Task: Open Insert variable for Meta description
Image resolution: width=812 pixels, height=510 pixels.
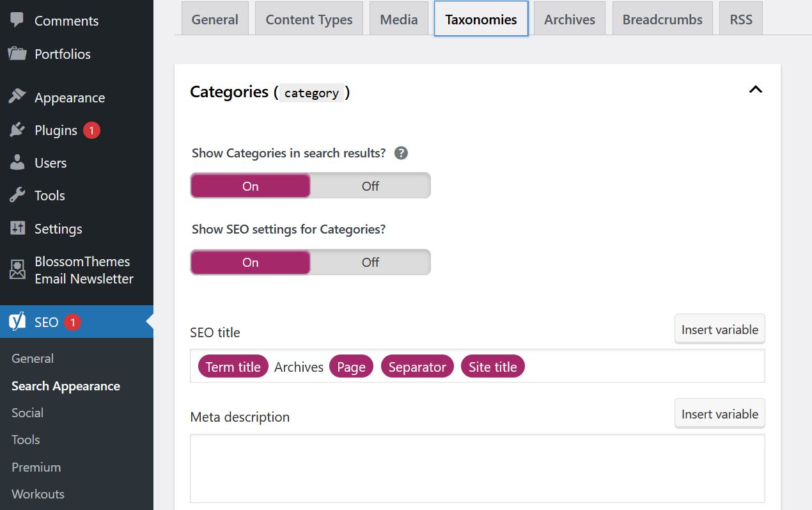Action: point(719,414)
